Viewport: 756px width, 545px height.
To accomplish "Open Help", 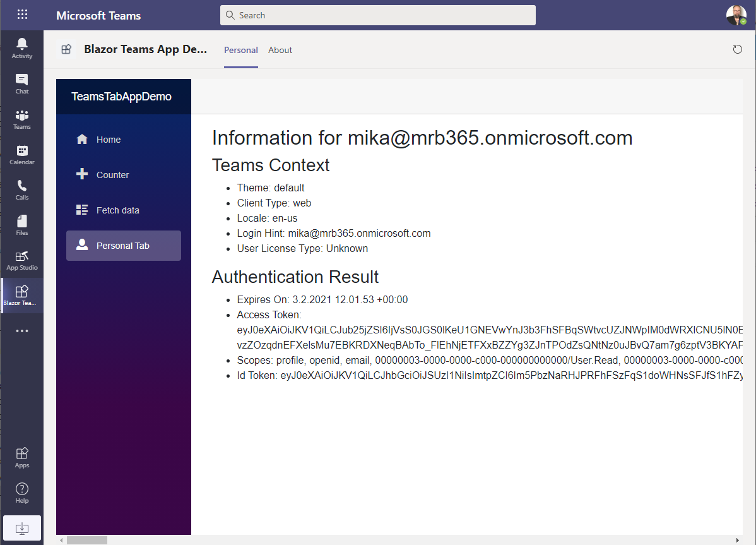I will pos(21,493).
